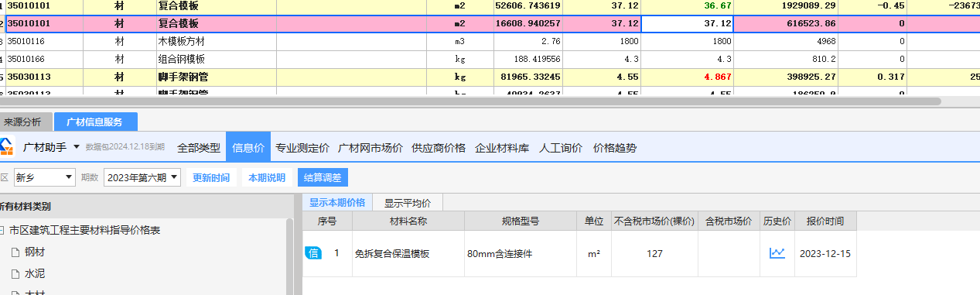Click the 单位 column header

[594, 221]
